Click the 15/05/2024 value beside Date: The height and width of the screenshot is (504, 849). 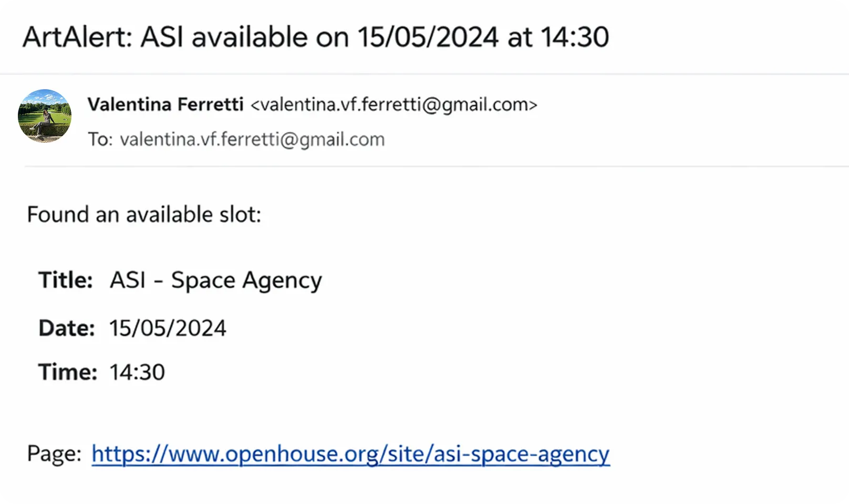pos(168,329)
